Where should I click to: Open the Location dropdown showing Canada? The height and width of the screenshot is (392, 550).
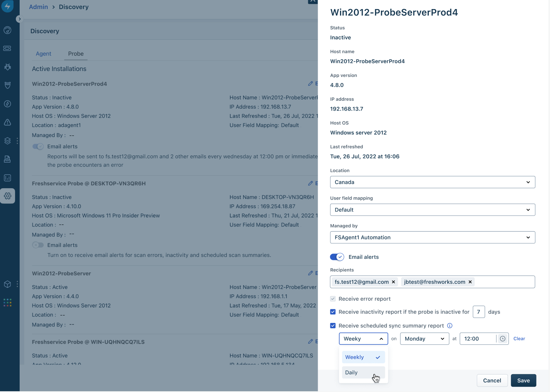433,182
